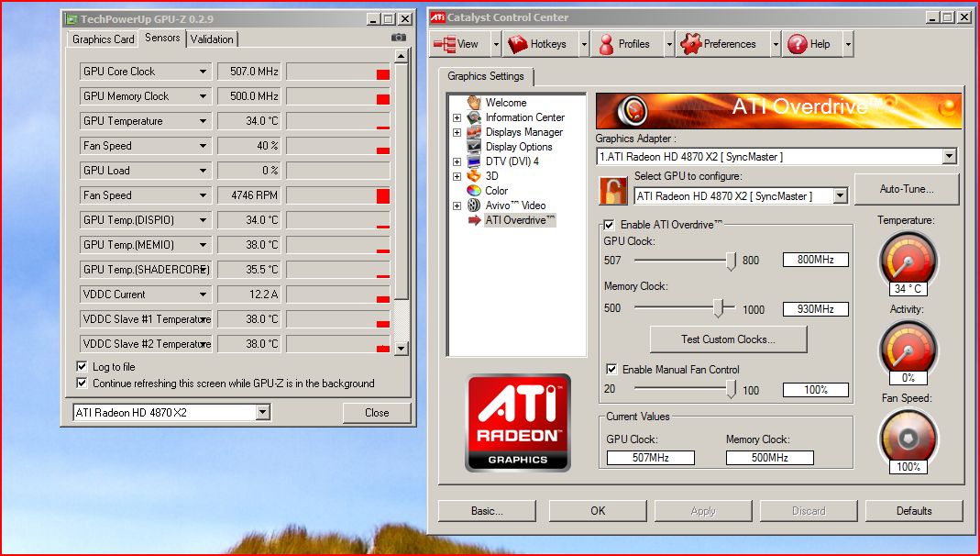Viewport: 980px width, 556px height.
Task: Click the GPU-Z camera screenshot icon
Action: (x=398, y=38)
